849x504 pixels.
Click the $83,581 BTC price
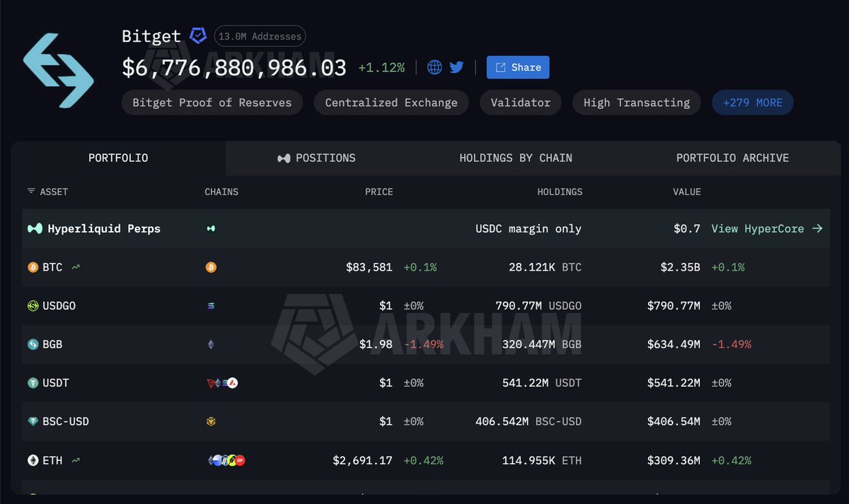369,267
